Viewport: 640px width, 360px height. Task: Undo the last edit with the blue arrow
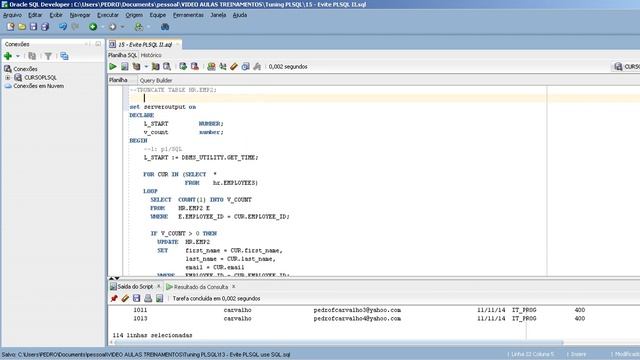point(63,27)
